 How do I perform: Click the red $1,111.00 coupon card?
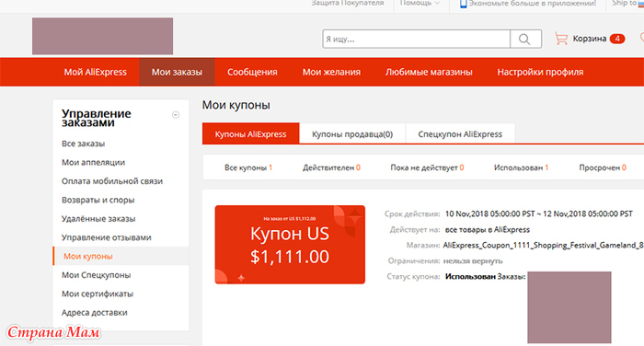coord(290,245)
